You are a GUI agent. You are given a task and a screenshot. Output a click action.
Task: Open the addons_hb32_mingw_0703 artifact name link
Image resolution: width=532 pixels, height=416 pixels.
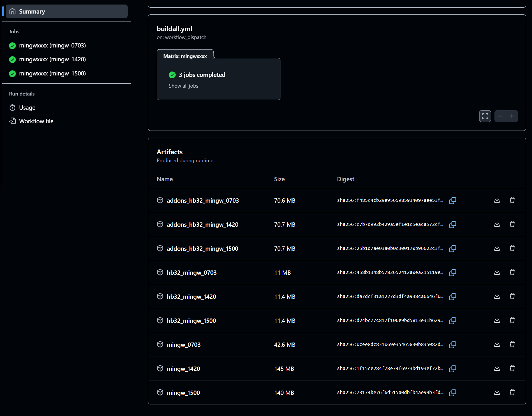pyautogui.click(x=202, y=200)
